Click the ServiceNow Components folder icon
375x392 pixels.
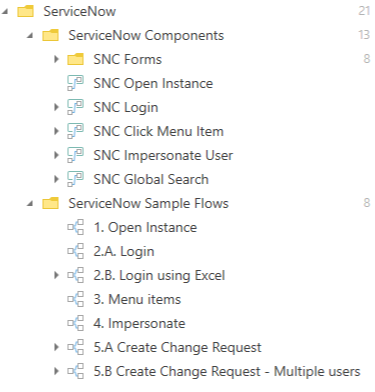(51, 35)
